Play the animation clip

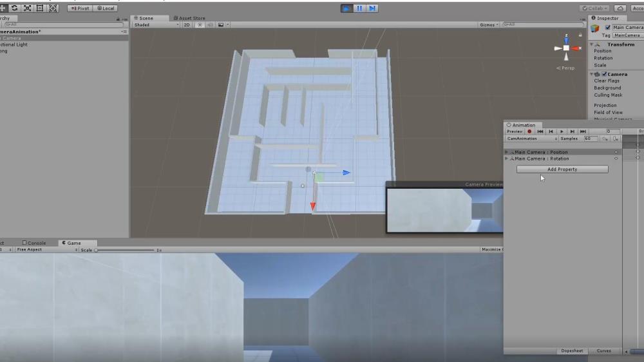(x=562, y=131)
